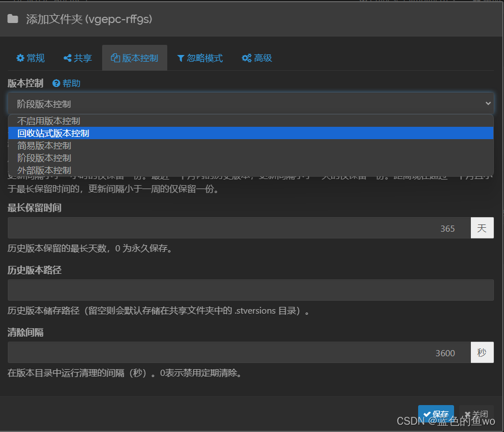Image resolution: width=504 pixels, height=432 pixels.
Task: Click the empty 历史版本路径 input field
Action: pyautogui.click(x=251, y=290)
